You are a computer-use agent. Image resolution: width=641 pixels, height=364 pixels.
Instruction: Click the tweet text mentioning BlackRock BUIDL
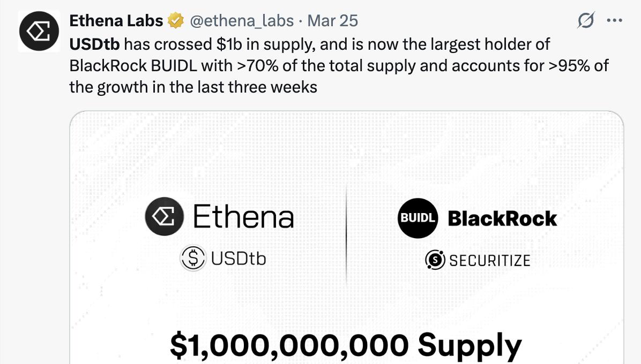pyautogui.click(x=339, y=65)
